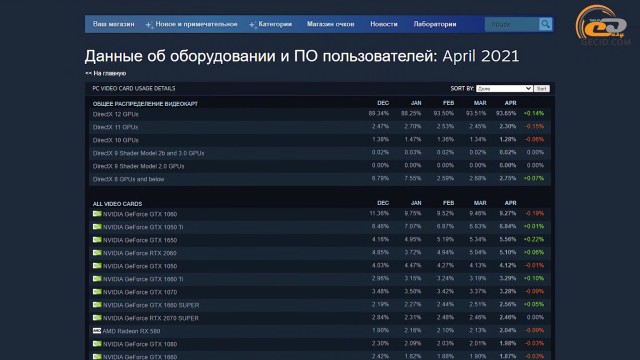Click NVIDIA GeForce GTX 1070 name
This screenshot has width=640, height=360.
[x=140, y=292]
